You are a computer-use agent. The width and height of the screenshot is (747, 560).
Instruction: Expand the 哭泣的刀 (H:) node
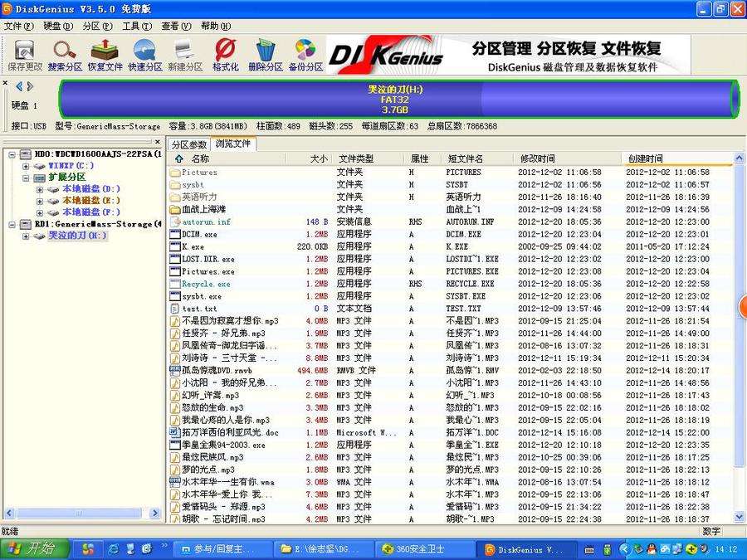pos(26,236)
